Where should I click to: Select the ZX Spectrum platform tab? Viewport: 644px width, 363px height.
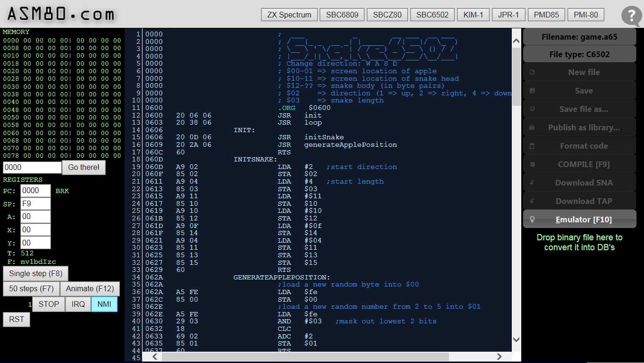[x=289, y=15]
